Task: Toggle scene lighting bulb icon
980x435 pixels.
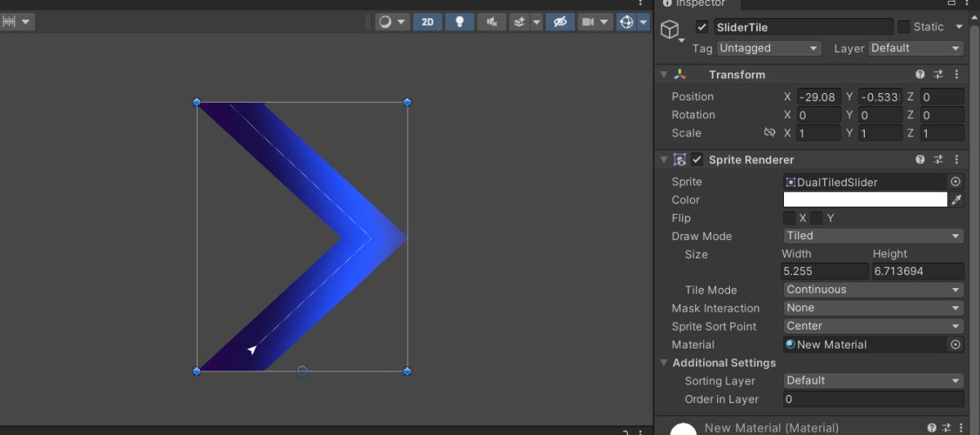Action: click(x=459, y=22)
